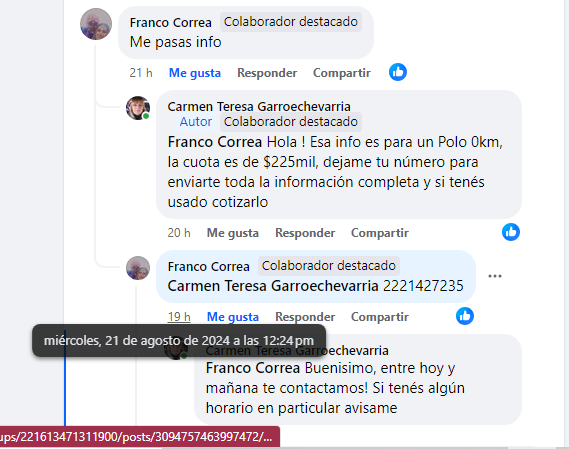This screenshot has height=449, width=569.
Task: Click the like reaction icon on Franco's first comment
Action: 398,72
